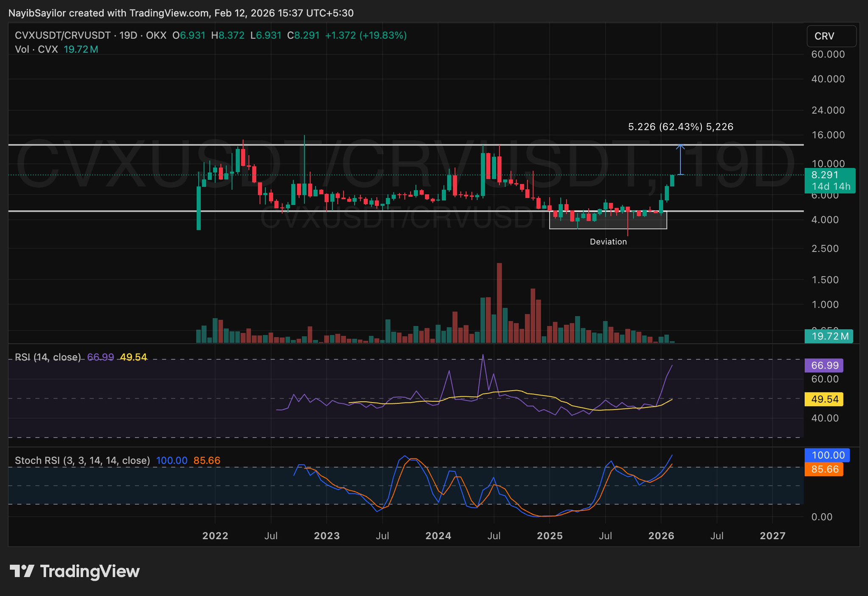The image size is (868, 596).
Task: Select the RSI (14, close) indicator label
Action: tap(47, 357)
